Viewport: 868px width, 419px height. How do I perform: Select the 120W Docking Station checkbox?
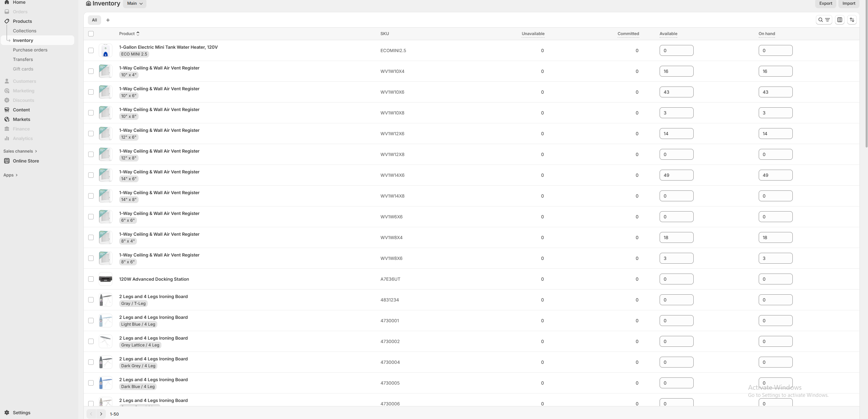pyautogui.click(x=91, y=279)
